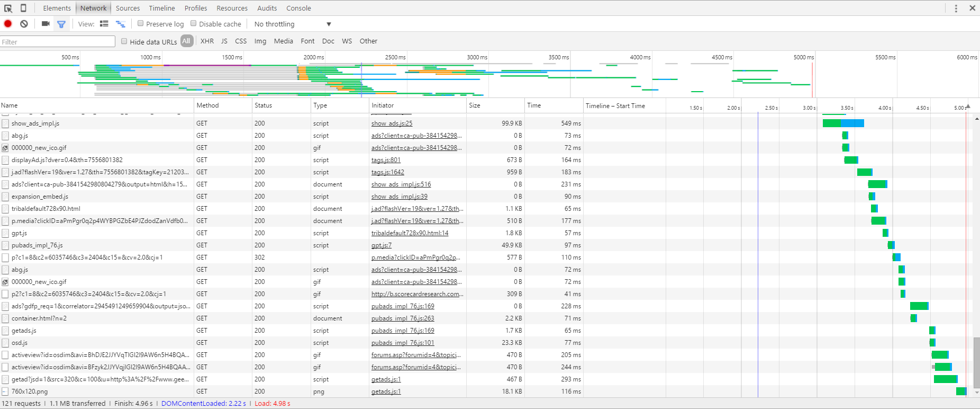Image resolution: width=980 pixels, height=409 pixels.
Task: Clear the network log
Action: coord(24,24)
